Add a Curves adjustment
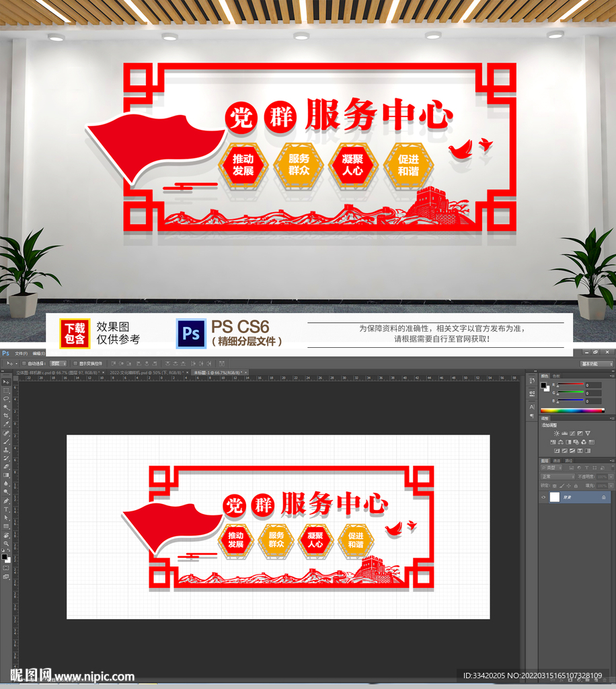 (572, 433)
